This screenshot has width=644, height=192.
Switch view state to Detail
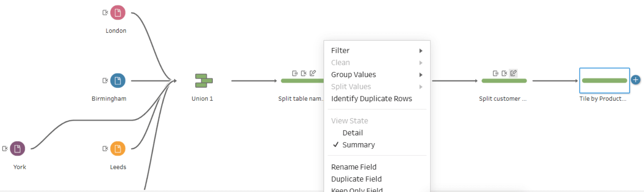[352, 133]
